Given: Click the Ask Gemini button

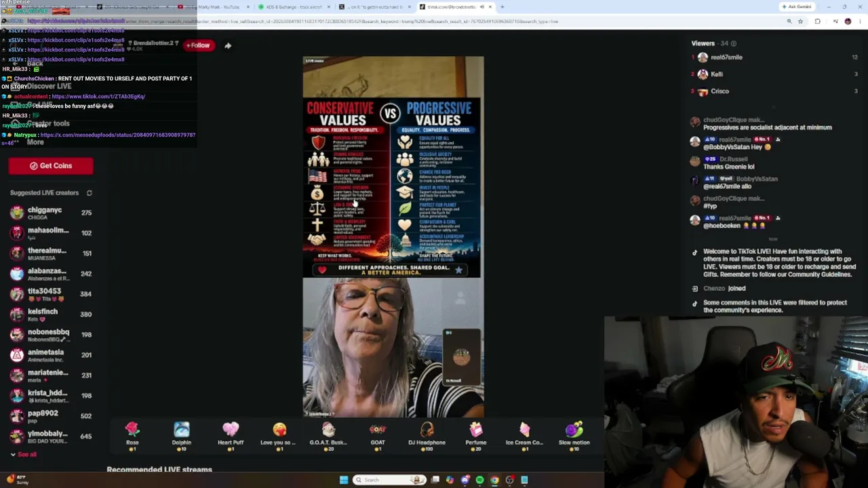Looking at the screenshot, I should click(797, 7).
